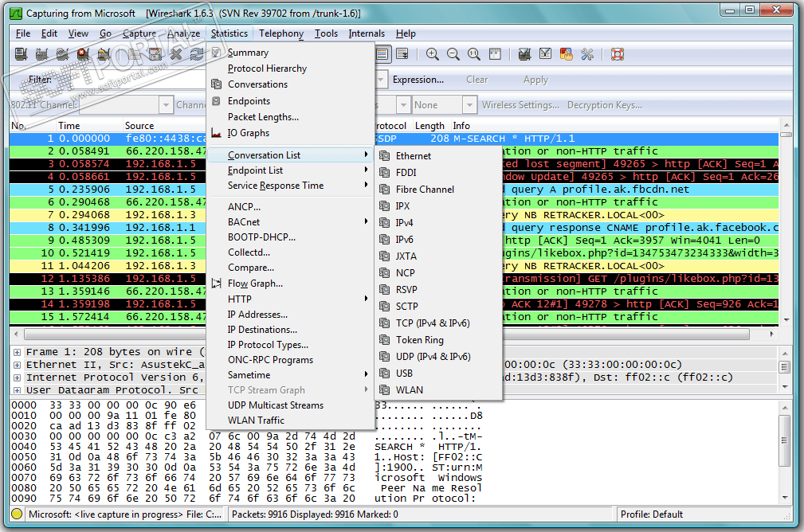Viewport: 804px width, 532px height.
Task: Stop the running live capture icon
Action: [83, 54]
